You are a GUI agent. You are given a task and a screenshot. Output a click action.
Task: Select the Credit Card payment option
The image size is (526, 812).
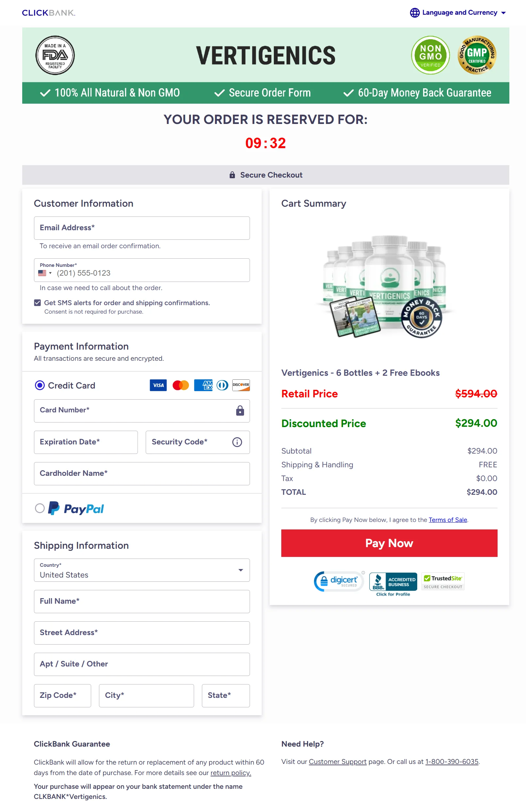pos(40,386)
